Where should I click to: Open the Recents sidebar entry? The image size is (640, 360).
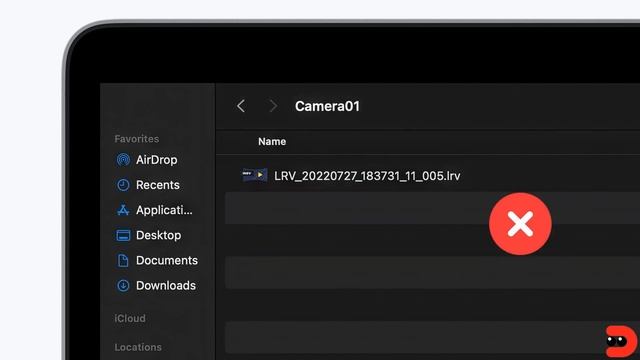coord(158,185)
